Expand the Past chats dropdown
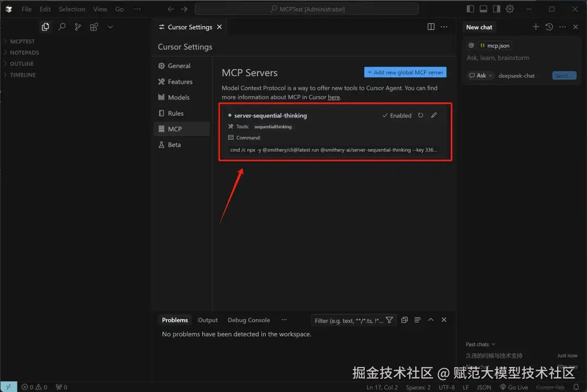The height and width of the screenshot is (392, 587). (480, 344)
